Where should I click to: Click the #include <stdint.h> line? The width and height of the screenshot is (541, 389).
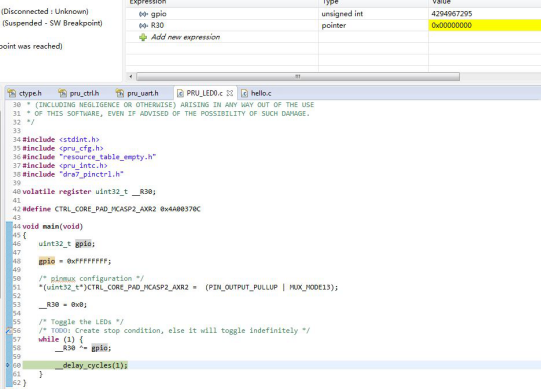pos(61,139)
